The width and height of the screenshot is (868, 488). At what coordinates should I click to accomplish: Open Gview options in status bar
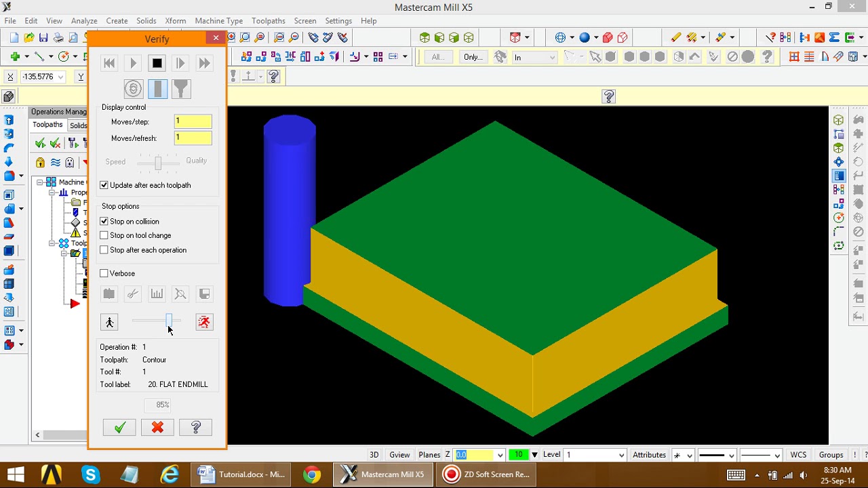coord(399,455)
